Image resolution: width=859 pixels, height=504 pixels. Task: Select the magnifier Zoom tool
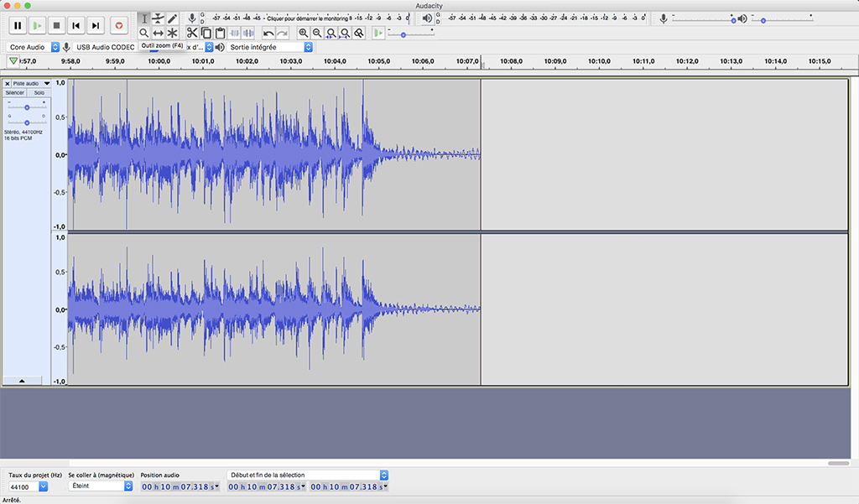pos(144,33)
